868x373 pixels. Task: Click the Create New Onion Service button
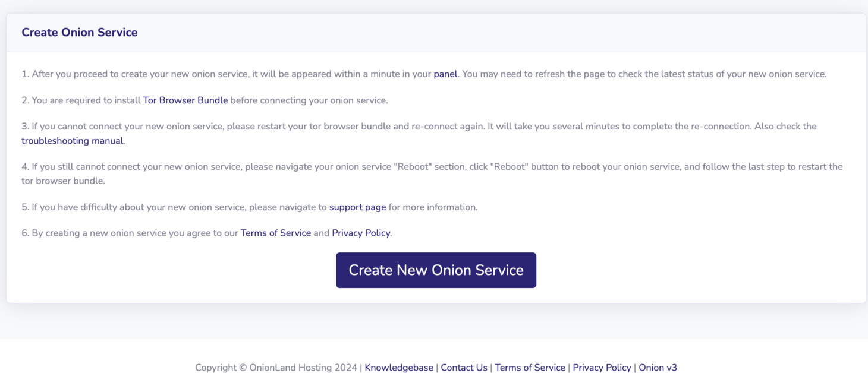(x=436, y=270)
